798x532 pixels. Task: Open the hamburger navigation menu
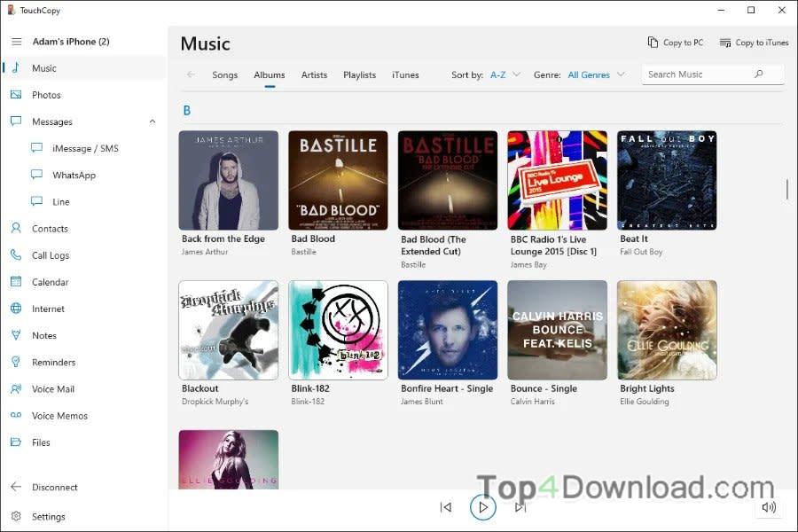[16, 42]
